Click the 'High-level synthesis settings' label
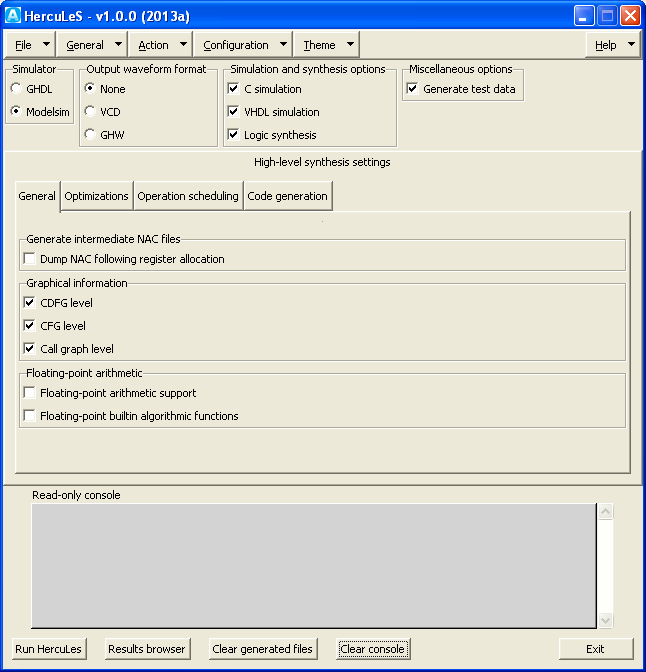Image resolution: width=646 pixels, height=672 pixels. click(322, 162)
